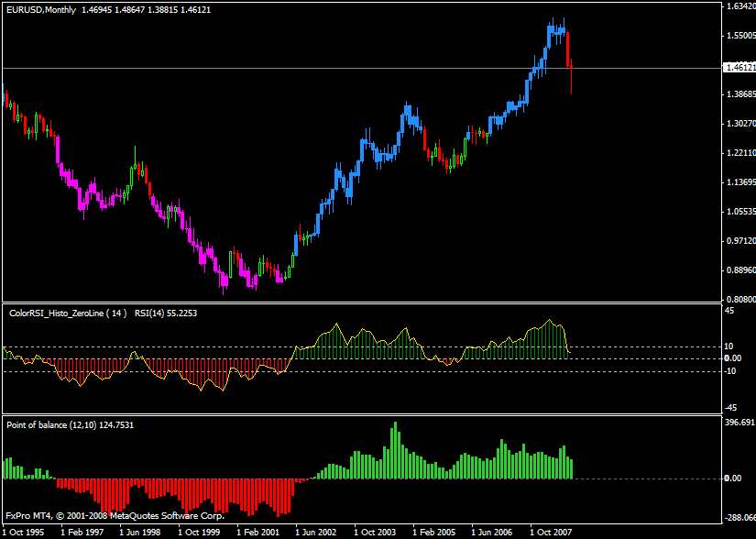
Task: Click the 1 Feb 2005 date label
Action: pyautogui.click(x=434, y=532)
